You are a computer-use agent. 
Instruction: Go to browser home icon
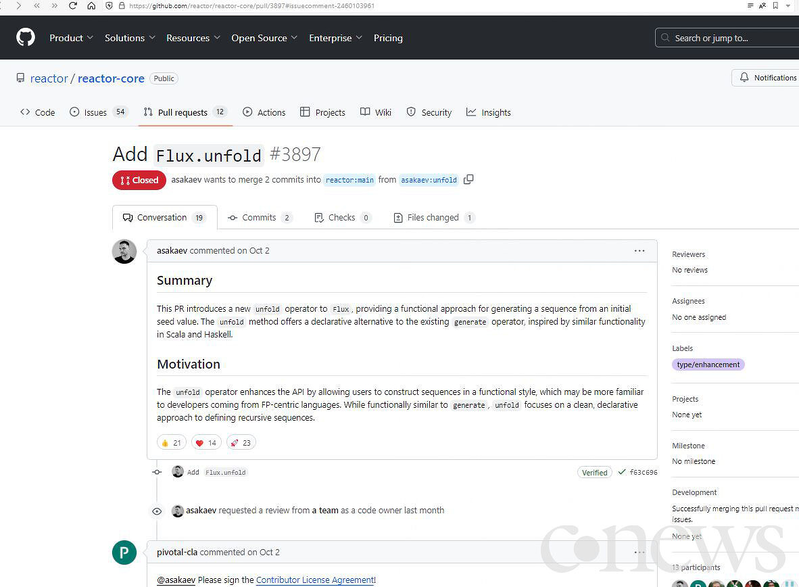pos(91,6)
